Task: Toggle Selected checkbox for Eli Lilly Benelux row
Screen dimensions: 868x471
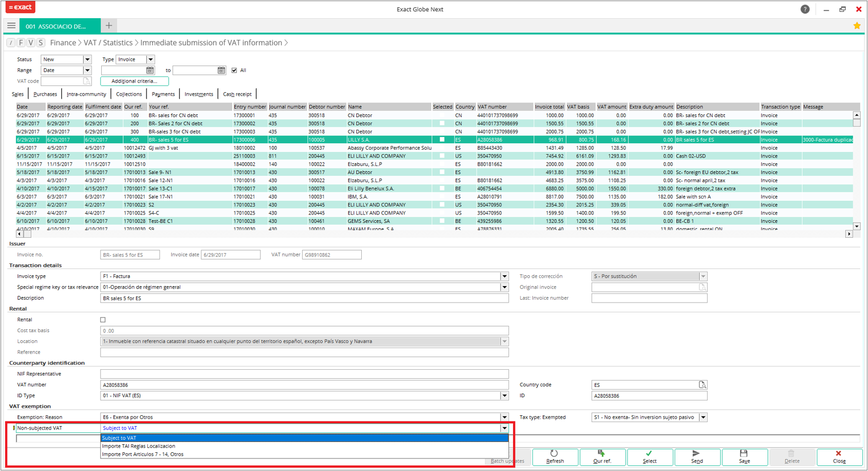Action: [x=442, y=189]
